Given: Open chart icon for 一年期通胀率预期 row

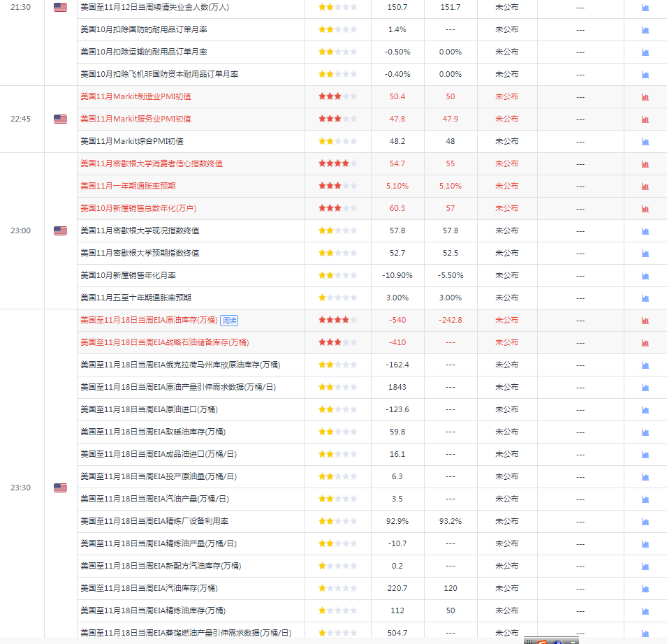Looking at the screenshot, I should coord(645,186).
